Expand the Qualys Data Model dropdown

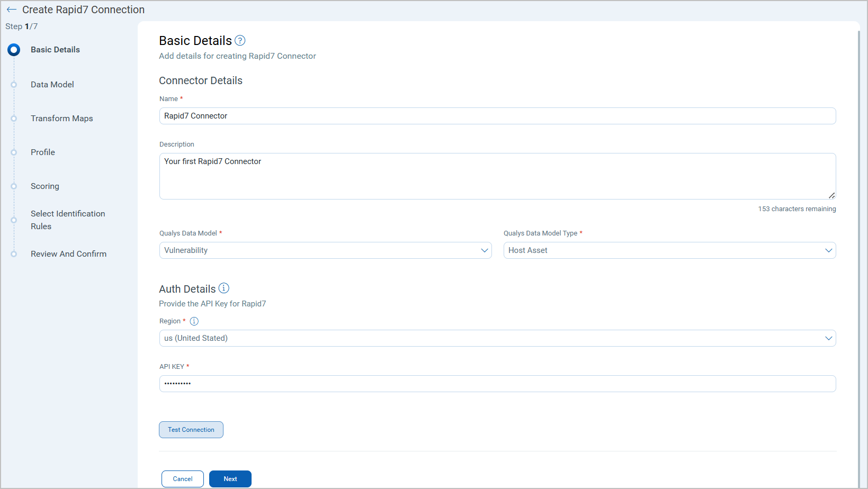325,250
